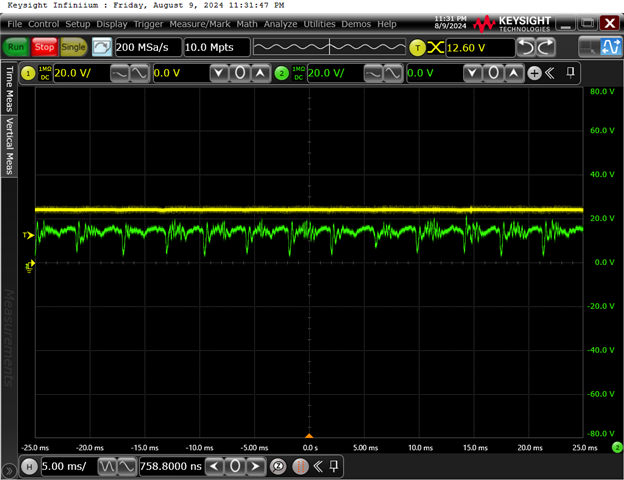The width and height of the screenshot is (624, 480).
Task: Edit channel 1 offset 0.0 V field
Action: (181, 73)
